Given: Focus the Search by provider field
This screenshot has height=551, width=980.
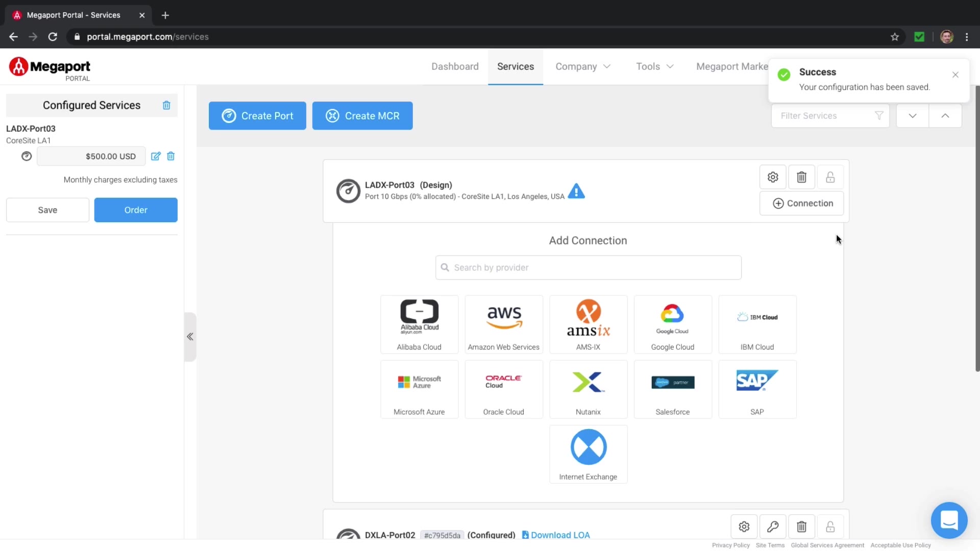Looking at the screenshot, I should tap(588, 268).
